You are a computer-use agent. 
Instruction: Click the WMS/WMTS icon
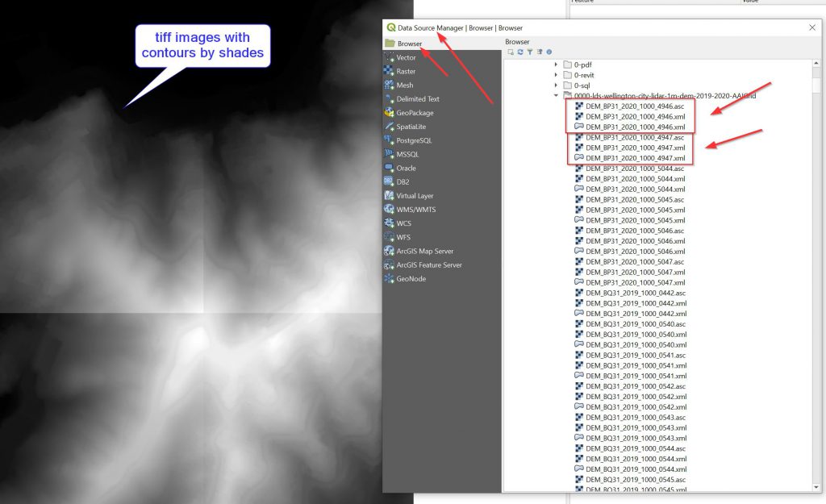(390, 210)
